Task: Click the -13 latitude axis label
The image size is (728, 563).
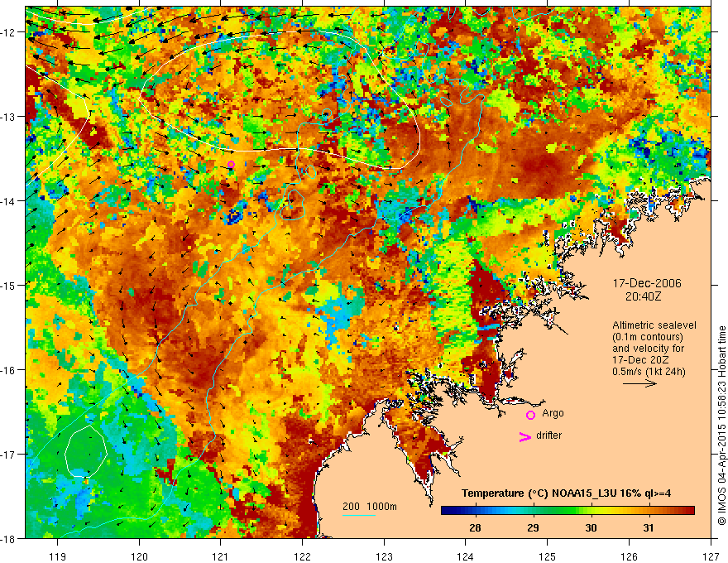Action: coord(9,117)
